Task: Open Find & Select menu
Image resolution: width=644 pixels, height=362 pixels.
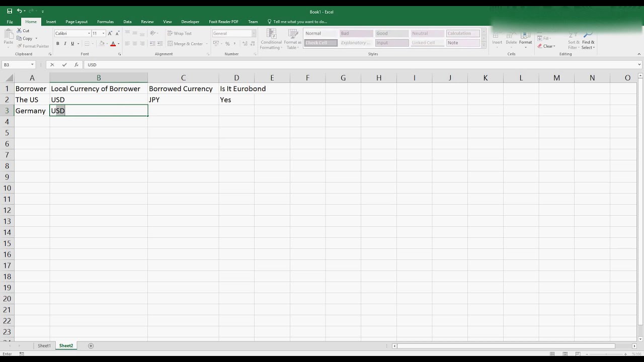Action: 588,39
